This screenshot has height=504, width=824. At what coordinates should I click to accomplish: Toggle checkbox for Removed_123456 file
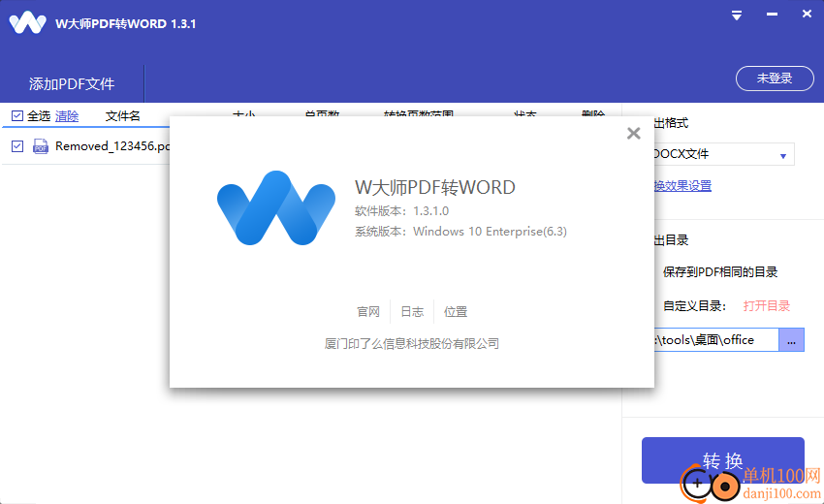pos(17,146)
